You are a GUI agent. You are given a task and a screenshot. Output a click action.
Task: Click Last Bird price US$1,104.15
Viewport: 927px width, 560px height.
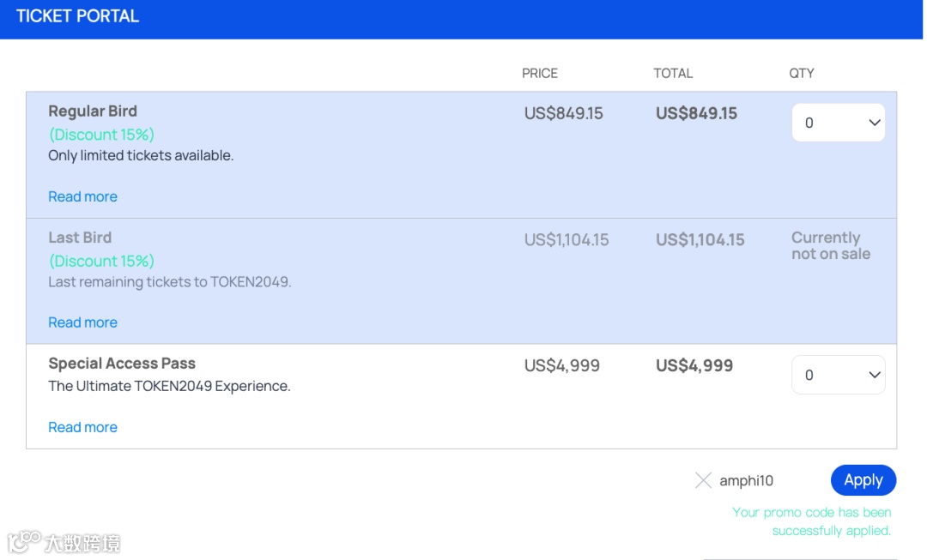[566, 240]
